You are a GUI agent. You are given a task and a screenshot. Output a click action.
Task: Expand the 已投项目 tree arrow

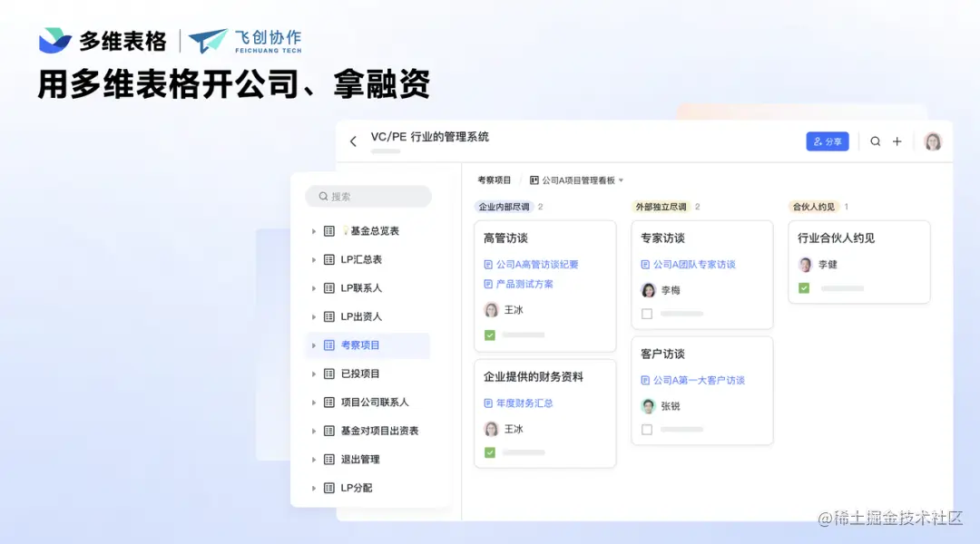(314, 374)
